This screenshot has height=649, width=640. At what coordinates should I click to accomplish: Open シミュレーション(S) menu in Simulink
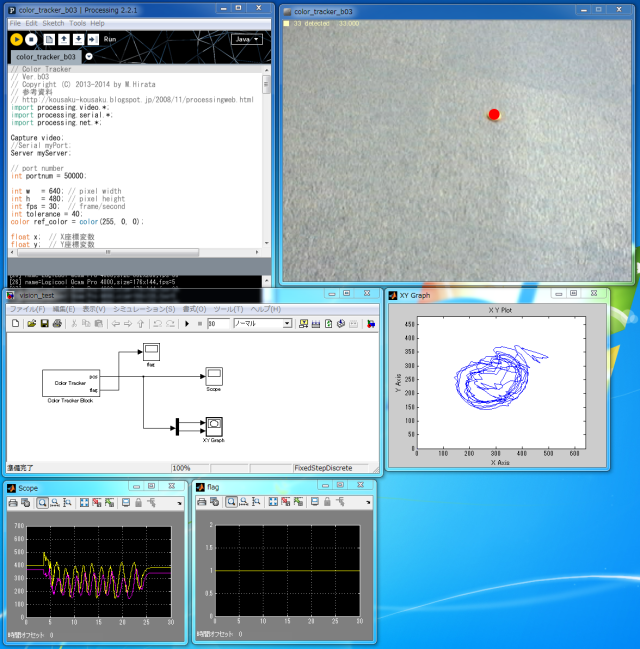(144, 309)
